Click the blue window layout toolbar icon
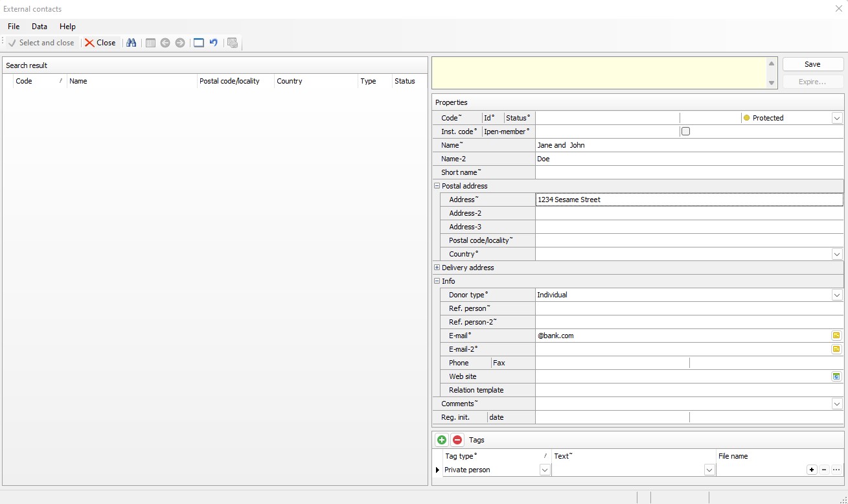848x504 pixels. (x=199, y=43)
